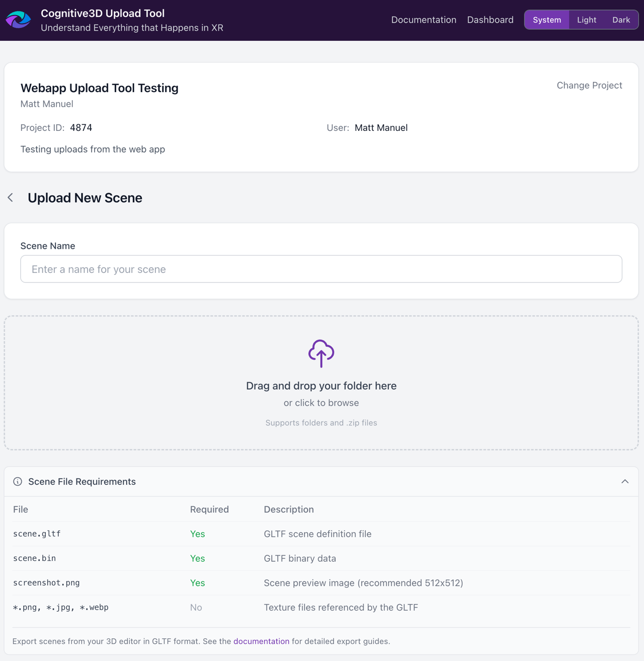Click the 'or click to browse' text
644x661 pixels.
(x=321, y=403)
